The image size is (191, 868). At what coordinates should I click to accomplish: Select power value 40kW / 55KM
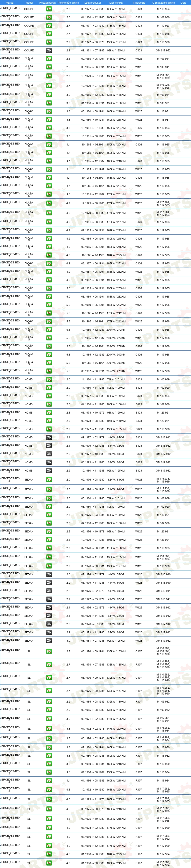tap(116, 575)
